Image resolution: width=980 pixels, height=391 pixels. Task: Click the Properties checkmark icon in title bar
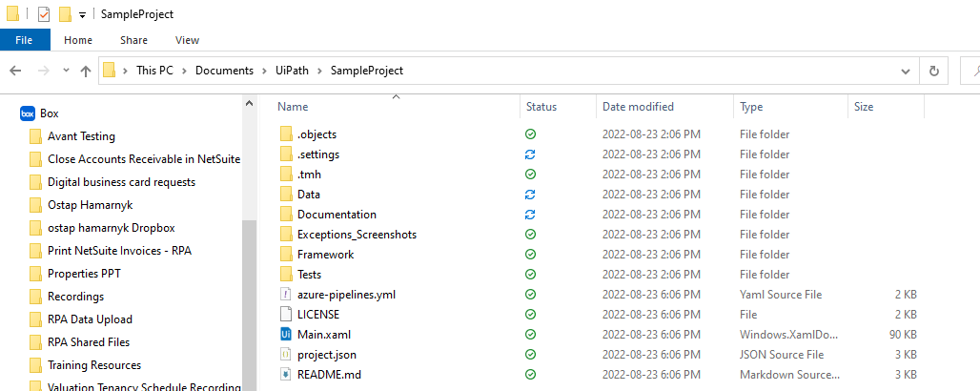coord(44,13)
